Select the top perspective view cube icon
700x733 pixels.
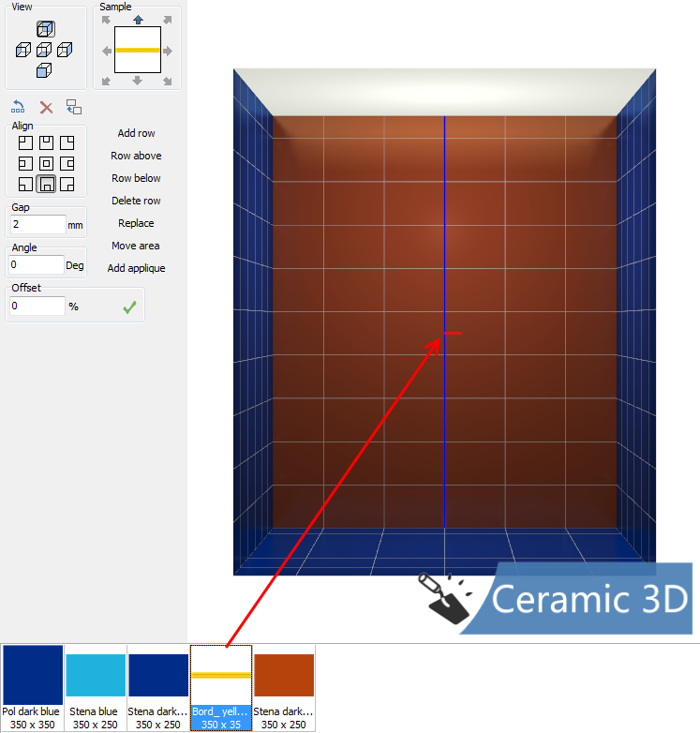pyautogui.click(x=45, y=29)
